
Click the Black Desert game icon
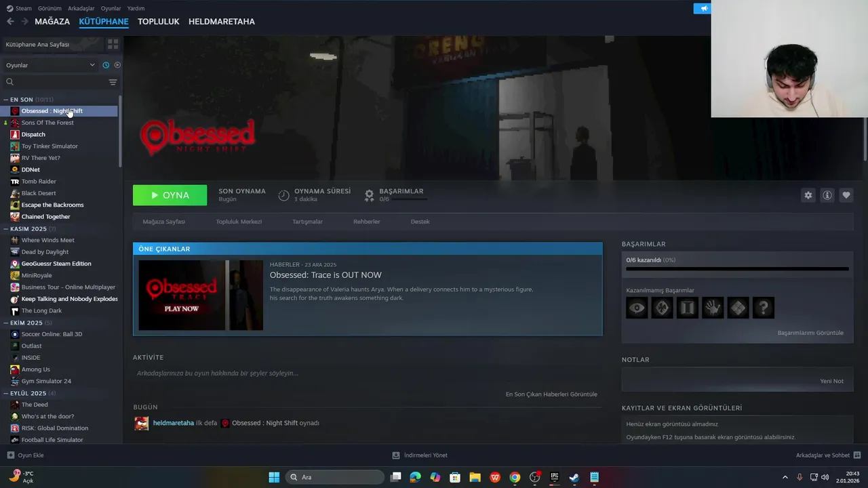15,193
